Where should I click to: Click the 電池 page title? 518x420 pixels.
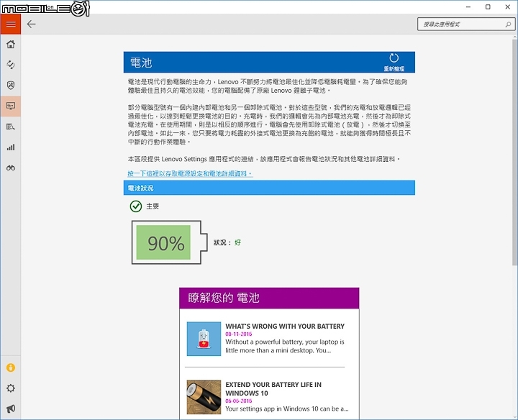tap(141, 63)
